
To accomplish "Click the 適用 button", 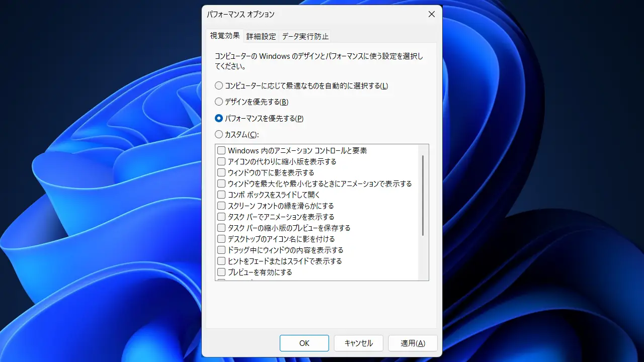I will point(413,343).
